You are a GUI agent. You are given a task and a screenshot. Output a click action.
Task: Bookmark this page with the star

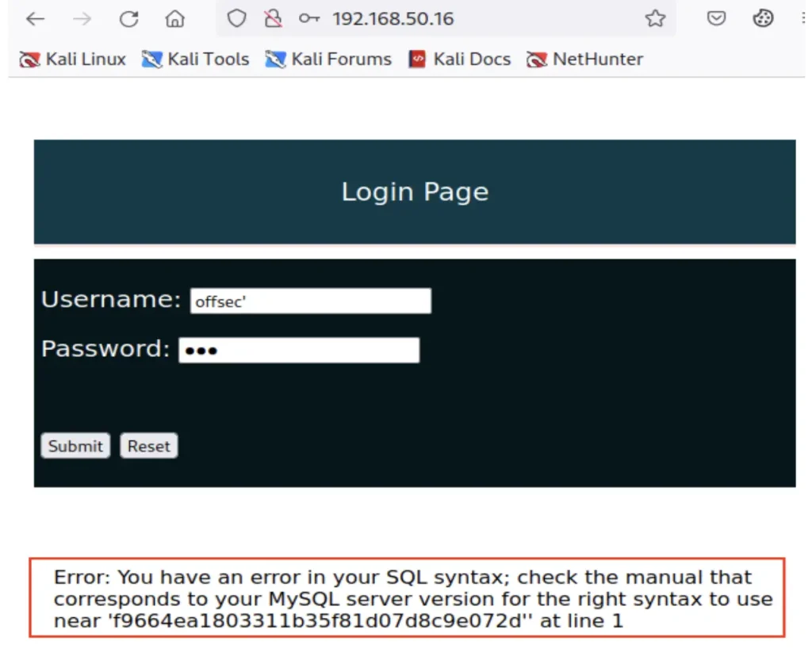click(x=655, y=19)
